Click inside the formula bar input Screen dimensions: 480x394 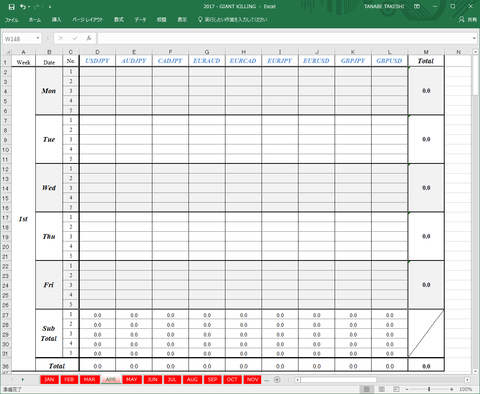tap(283, 38)
